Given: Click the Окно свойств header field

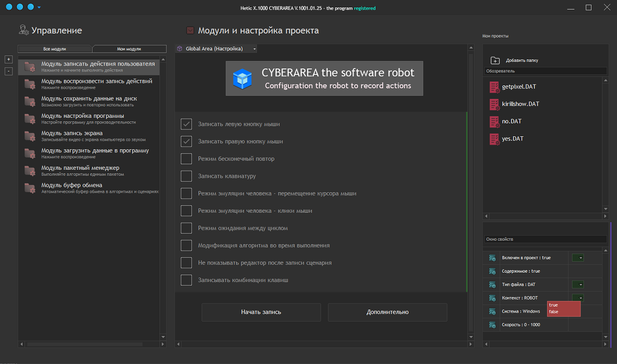Looking at the screenshot, I should coord(545,239).
